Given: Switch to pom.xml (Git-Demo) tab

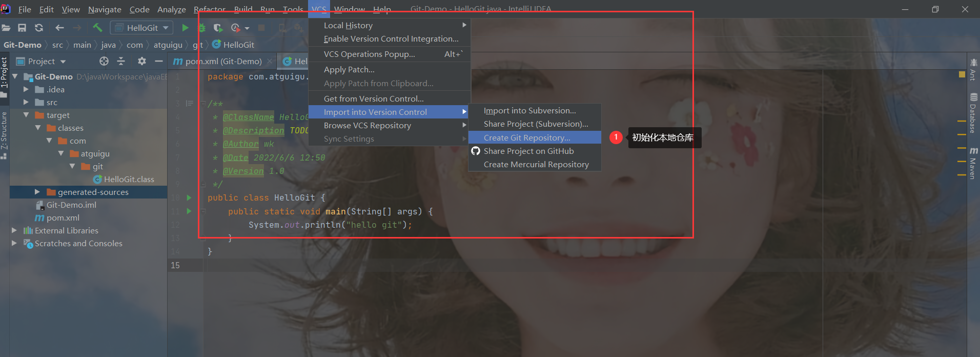Looking at the screenshot, I should [x=223, y=61].
